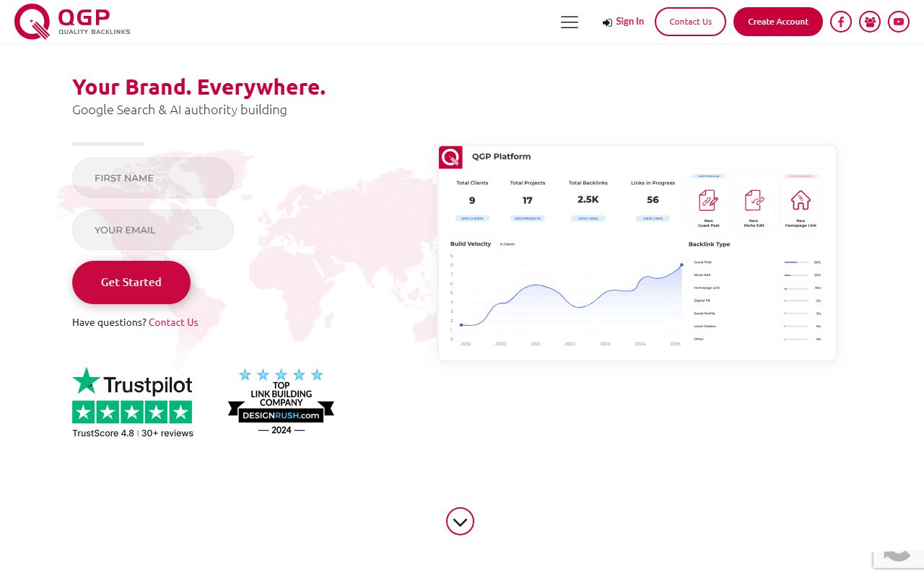Focus the First Name input field

(153, 178)
